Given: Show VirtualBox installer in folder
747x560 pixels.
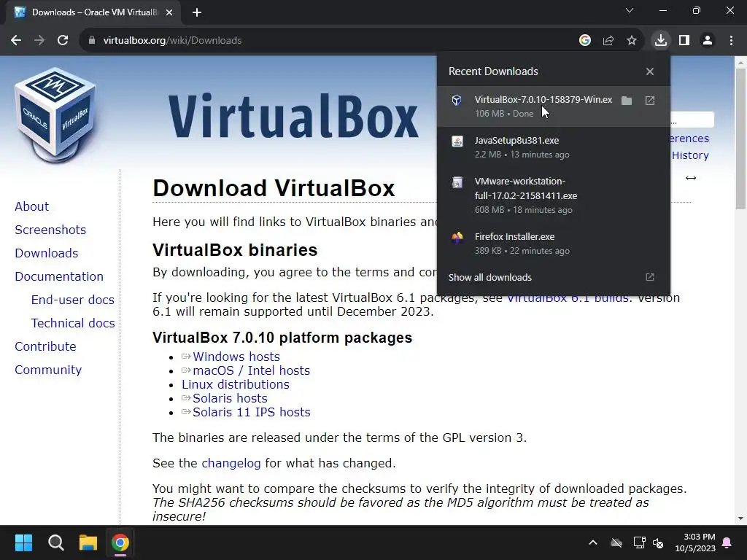Looking at the screenshot, I should click(627, 101).
